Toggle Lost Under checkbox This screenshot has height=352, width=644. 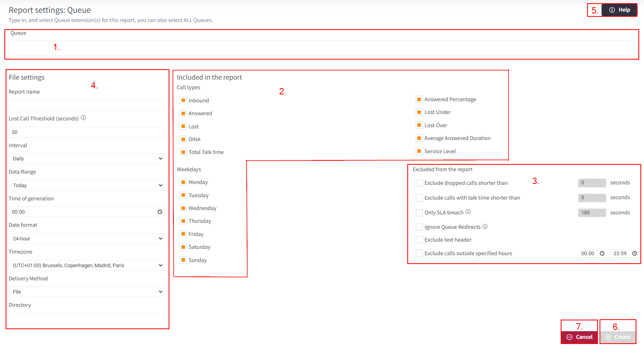[419, 112]
